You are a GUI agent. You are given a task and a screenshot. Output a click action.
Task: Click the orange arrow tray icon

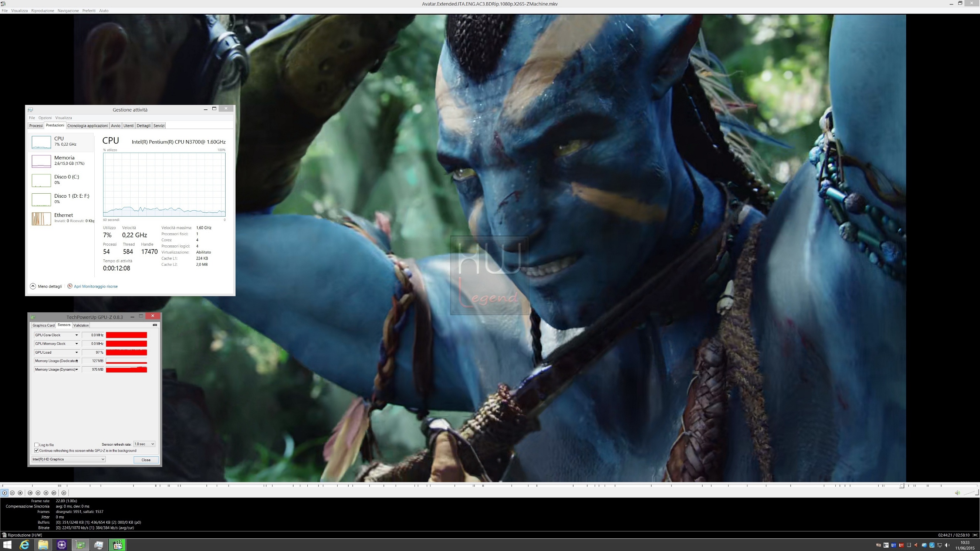coord(916,545)
